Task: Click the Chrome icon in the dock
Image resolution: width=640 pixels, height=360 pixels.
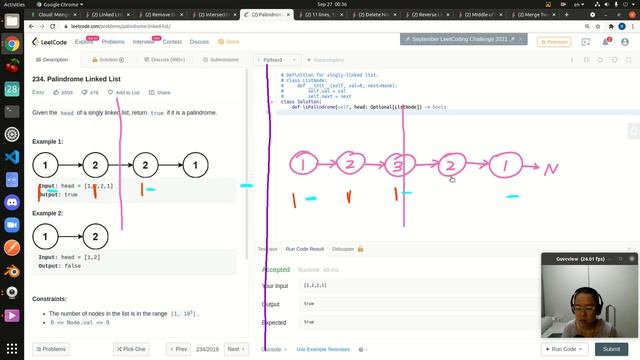Action: pyautogui.click(x=12, y=43)
